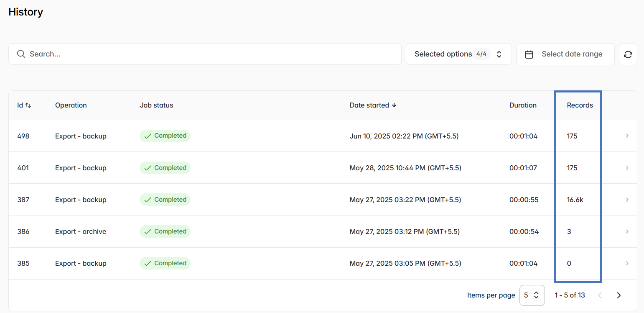Click the refresh icon button

[x=628, y=54]
